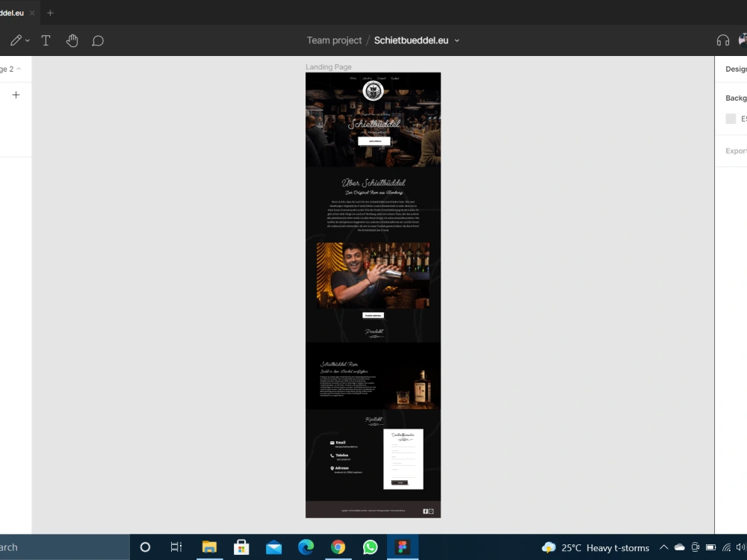Image resolution: width=747 pixels, height=560 pixels.
Task: Switch to the Design panel tab
Action: [736, 69]
